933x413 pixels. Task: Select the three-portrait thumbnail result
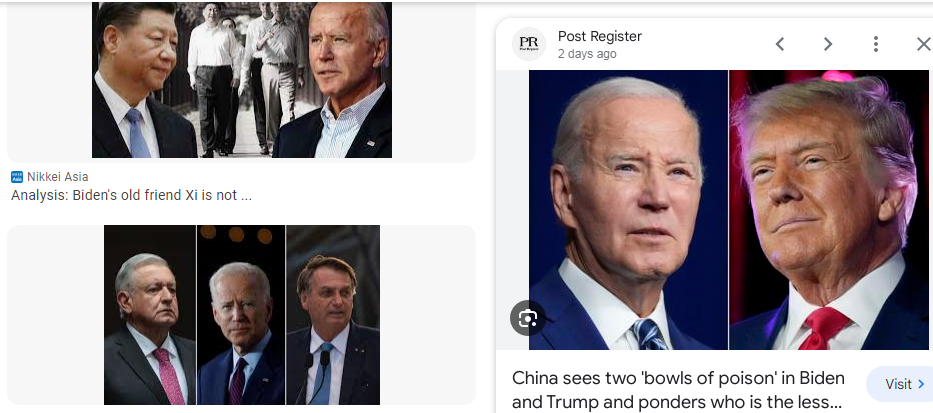tap(242, 315)
